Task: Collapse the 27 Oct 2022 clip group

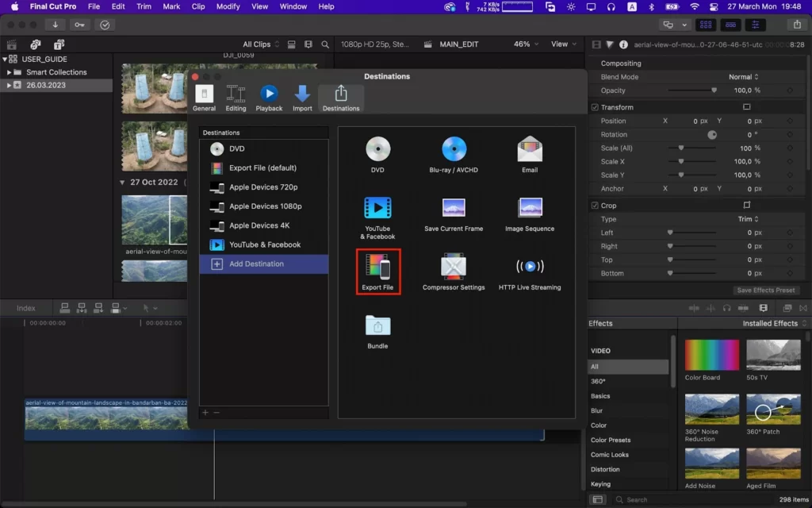Action: 122,183
